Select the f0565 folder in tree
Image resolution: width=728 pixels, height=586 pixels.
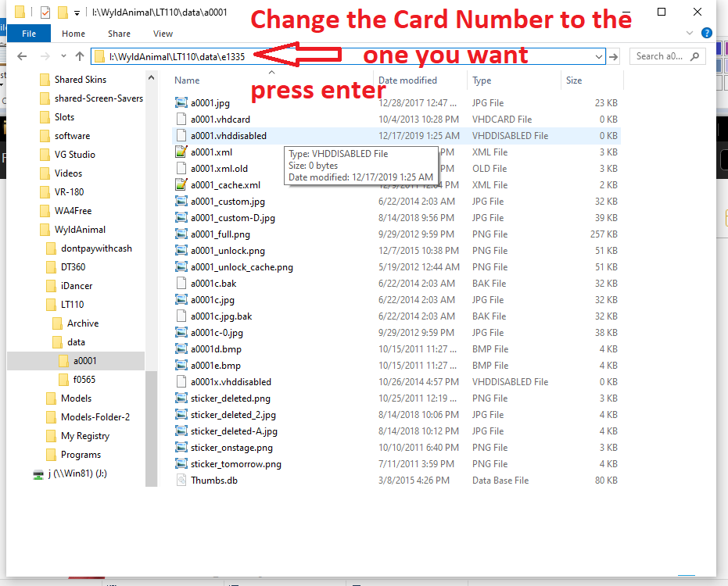pyautogui.click(x=85, y=380)
